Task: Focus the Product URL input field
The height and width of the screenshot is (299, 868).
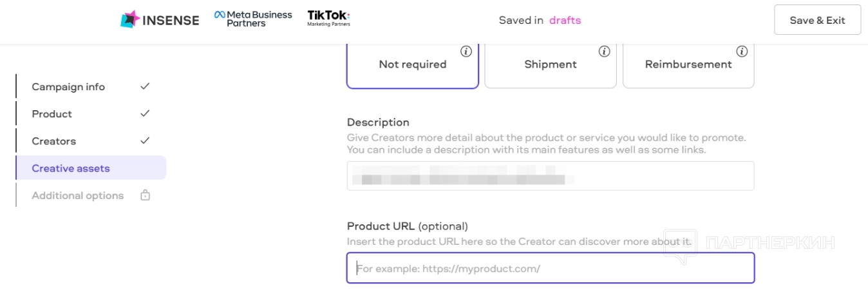Action: click(x=551, y=268)
